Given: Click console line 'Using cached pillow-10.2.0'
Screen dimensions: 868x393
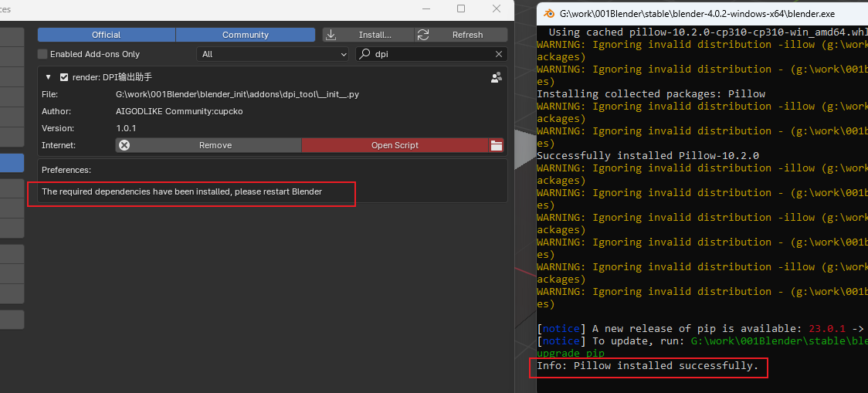Looking at the screenshot, I should coord(708,32).
